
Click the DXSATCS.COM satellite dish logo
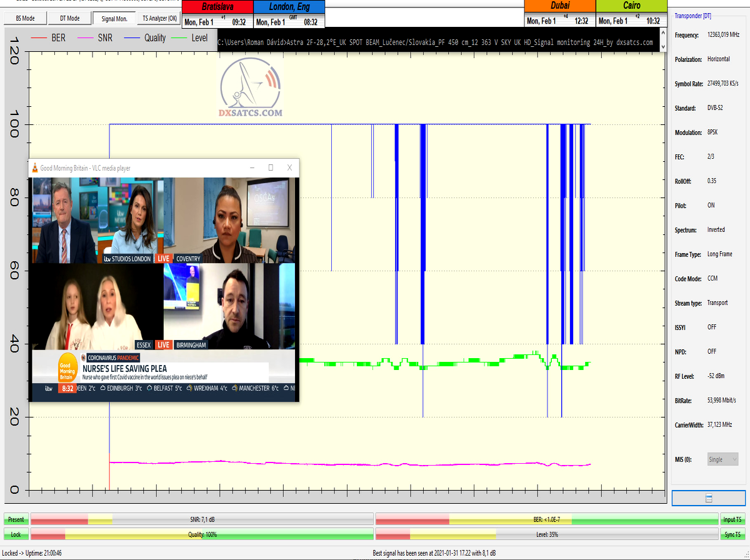(250, 89)
